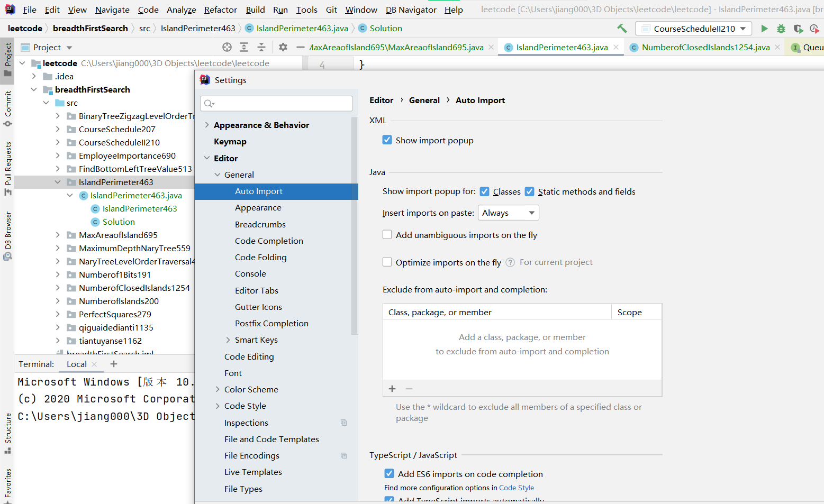The height and width of the screenshot is (504, 824).
Task: Click breadthFirstSearch in navigation breadcrumb
Action: pyautogui.click(x=90, y=28)
